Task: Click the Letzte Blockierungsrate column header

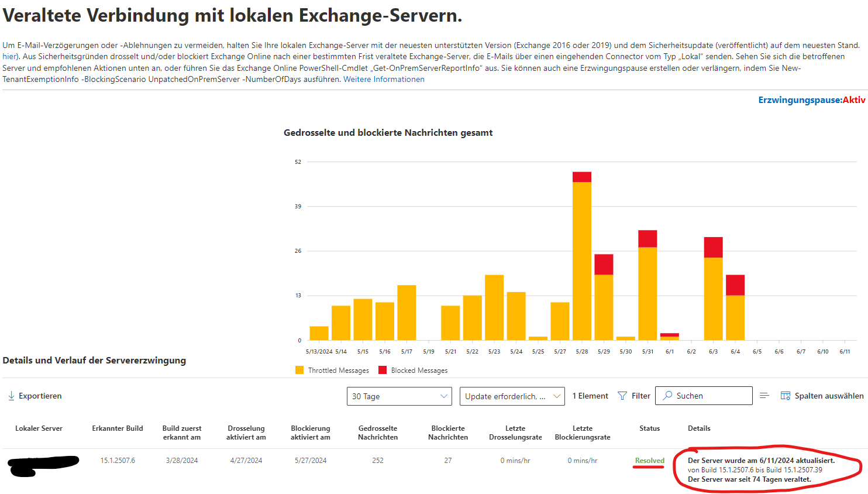Action: pyautogui.click(x=583, y=433)
